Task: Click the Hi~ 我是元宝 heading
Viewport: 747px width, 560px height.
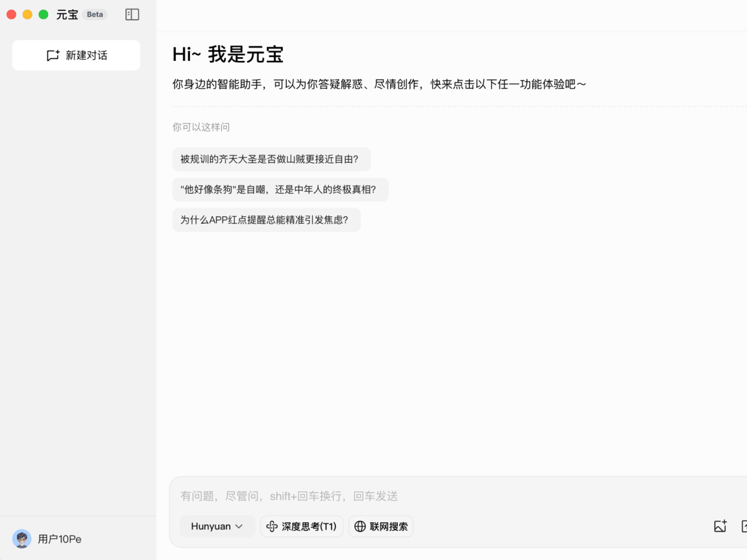Action: pos(228,55)
